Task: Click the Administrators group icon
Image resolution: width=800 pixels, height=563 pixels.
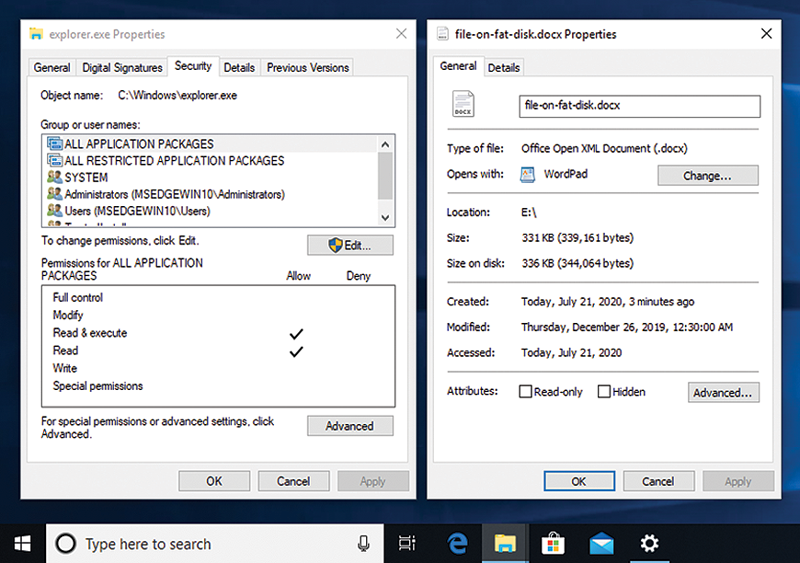Action: pos(55,194)
